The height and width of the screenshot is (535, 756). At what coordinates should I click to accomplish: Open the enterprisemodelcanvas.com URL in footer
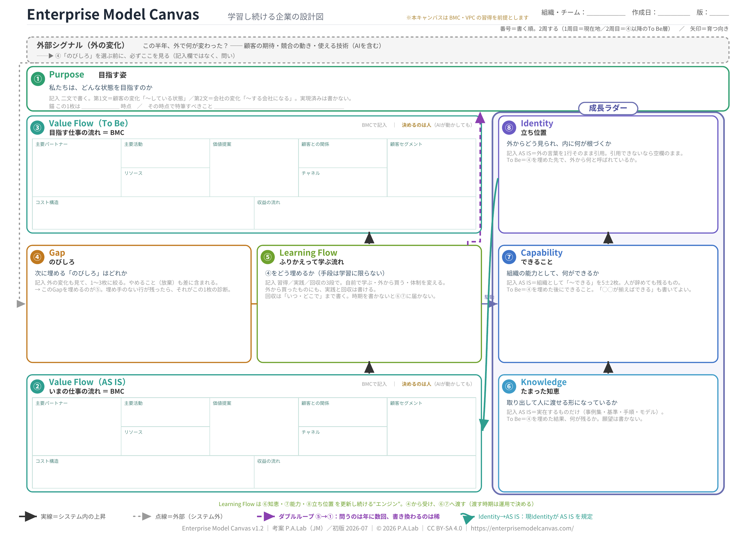click(522, 528)
